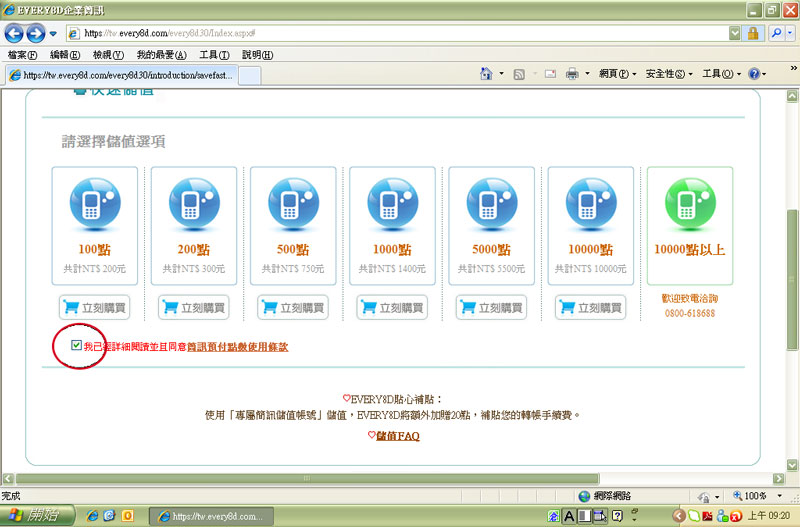Click the printer icon
The image size is (800, 527).
[x=572, y=74]
